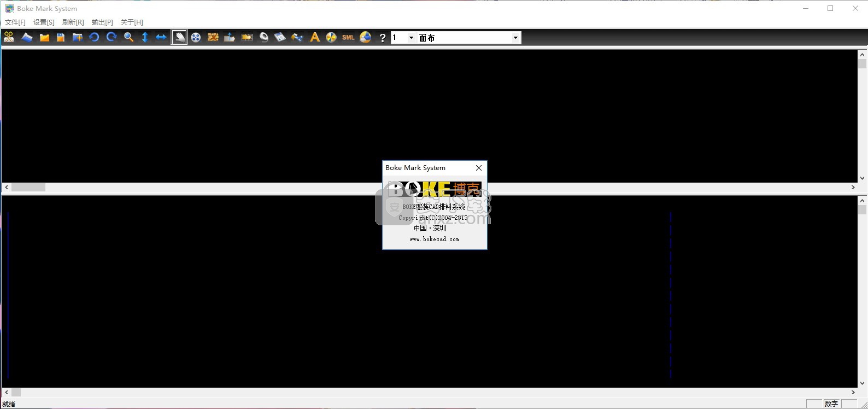This screenshot has width=868, height=409.
Task: Click the export tray with arrow icon
Action: point(230,37)
